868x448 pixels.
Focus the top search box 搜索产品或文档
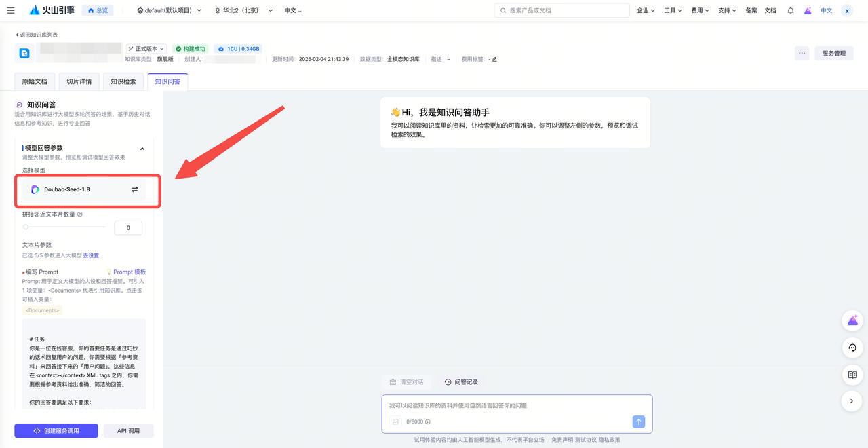point(562,10)
